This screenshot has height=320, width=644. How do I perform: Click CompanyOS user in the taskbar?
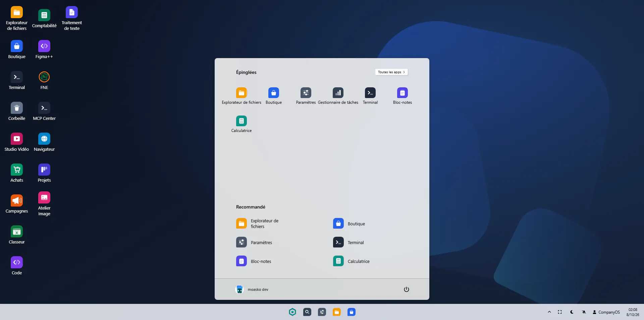click(x=606, y=312)
